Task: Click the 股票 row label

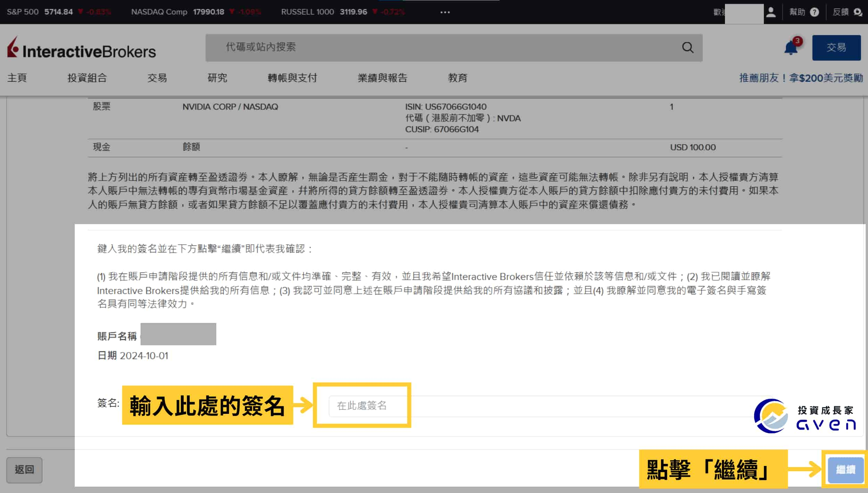Action: [101, 106]
